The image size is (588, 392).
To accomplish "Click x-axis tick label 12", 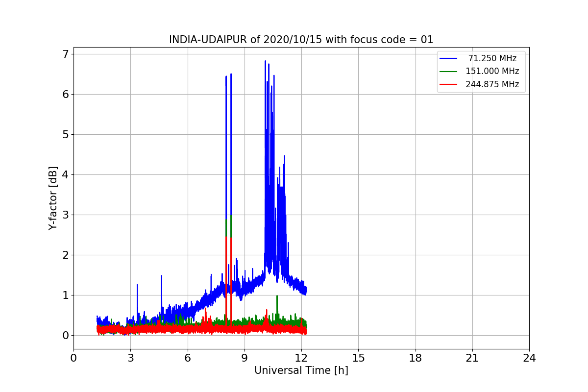I will click(x=301, y=358).
